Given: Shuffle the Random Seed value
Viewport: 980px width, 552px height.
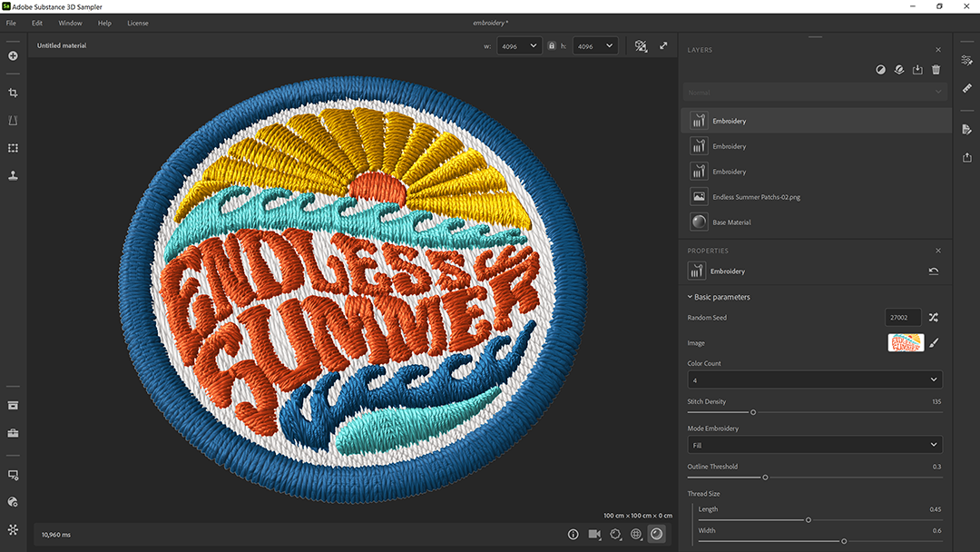Looking at the screenshot, I should tap(933, 318).
